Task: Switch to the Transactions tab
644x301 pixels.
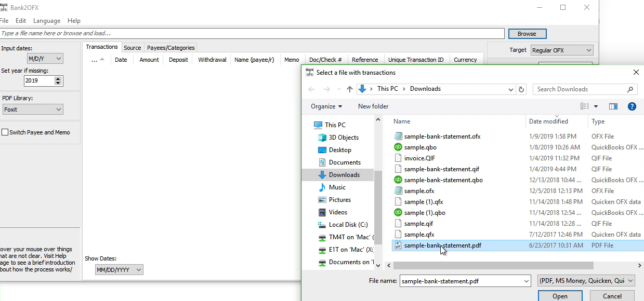Action: click(x=102, y=47)
